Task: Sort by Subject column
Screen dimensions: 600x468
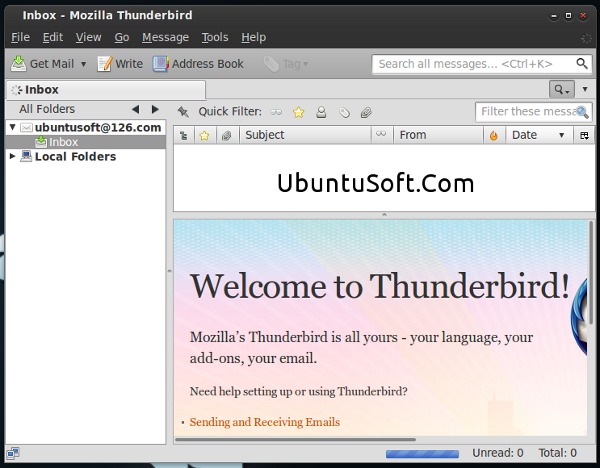Action: [x=305, y=135]
